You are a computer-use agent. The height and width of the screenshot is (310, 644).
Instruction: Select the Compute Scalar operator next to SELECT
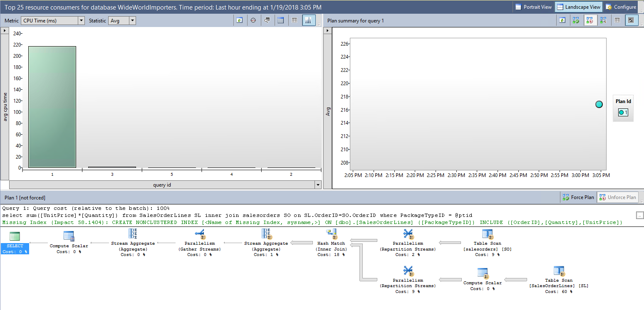69,242
